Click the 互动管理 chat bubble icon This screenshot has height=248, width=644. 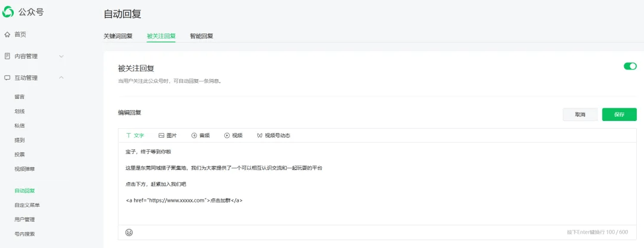pyautogui.click(x=7, y=78)
